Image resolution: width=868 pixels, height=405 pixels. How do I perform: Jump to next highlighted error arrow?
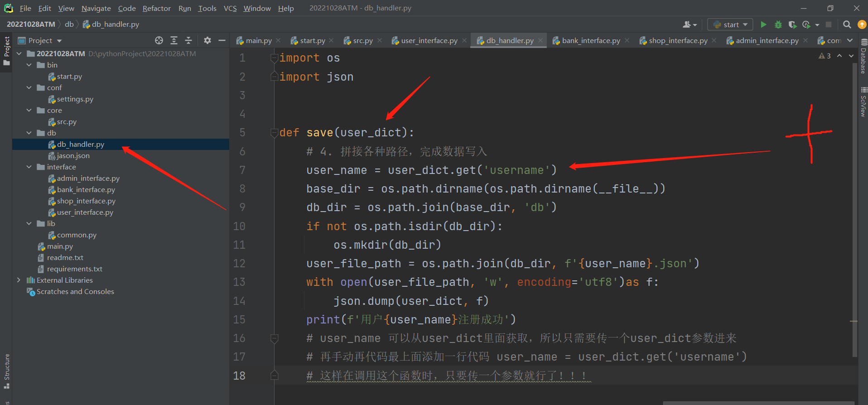tap(851, 56)
